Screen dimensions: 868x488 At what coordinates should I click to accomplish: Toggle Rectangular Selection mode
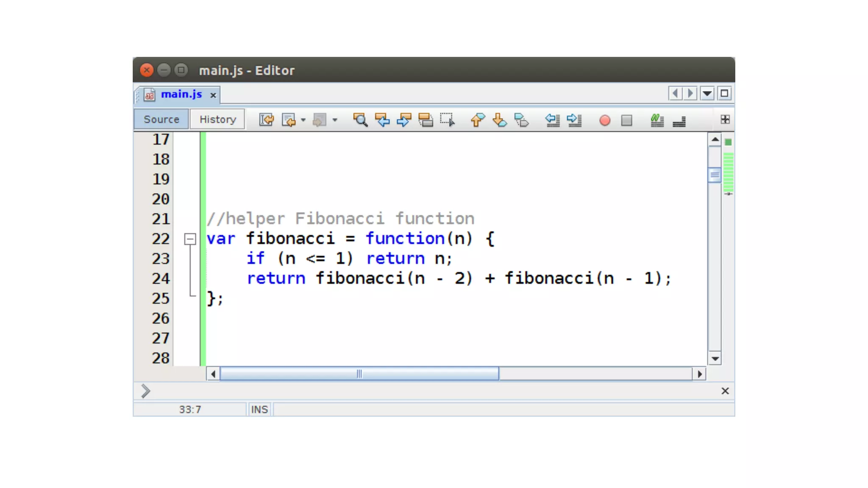pos(447,120)
